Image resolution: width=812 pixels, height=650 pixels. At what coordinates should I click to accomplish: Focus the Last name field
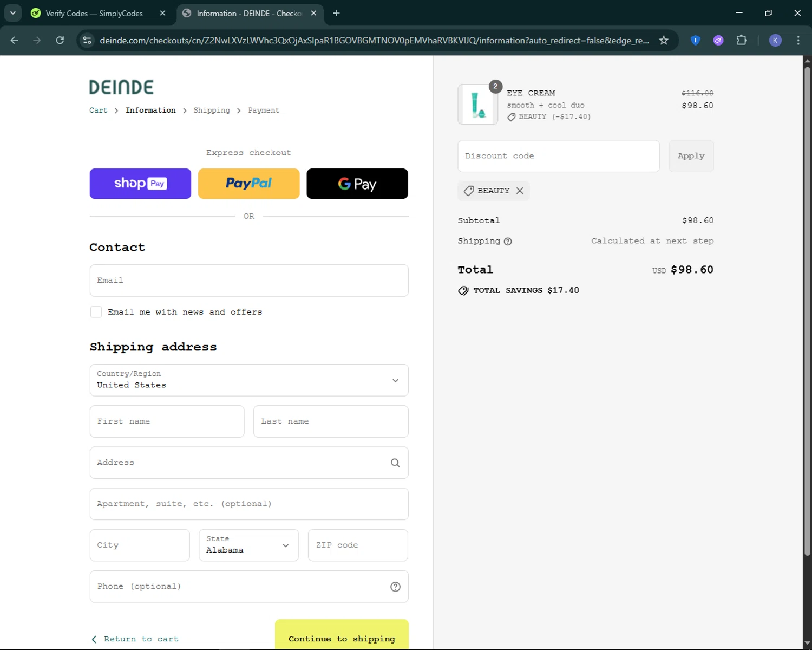click(x=331, y=421)
